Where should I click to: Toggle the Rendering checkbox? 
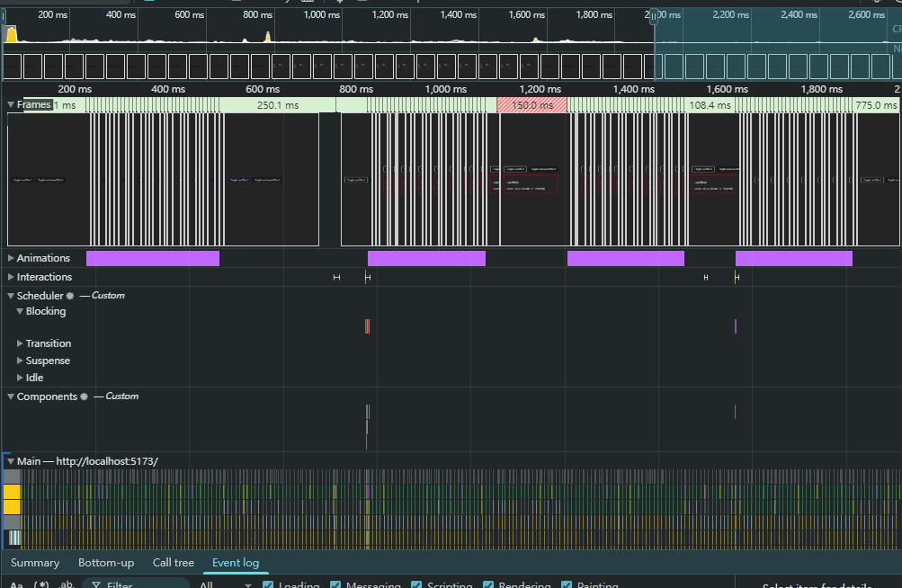click(490, 585)
